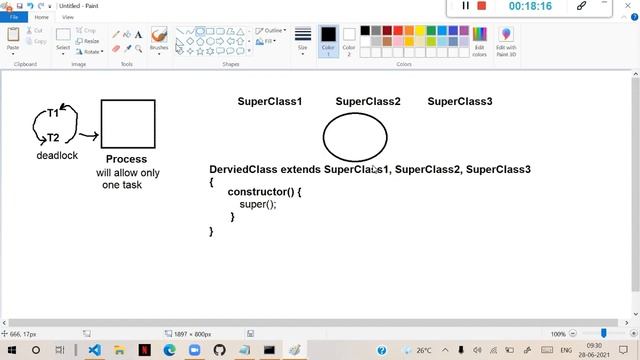The width and height of the screenshot is (640, 360).
Task: Click the link icon on recorder bar
Action: pos(581,6)
